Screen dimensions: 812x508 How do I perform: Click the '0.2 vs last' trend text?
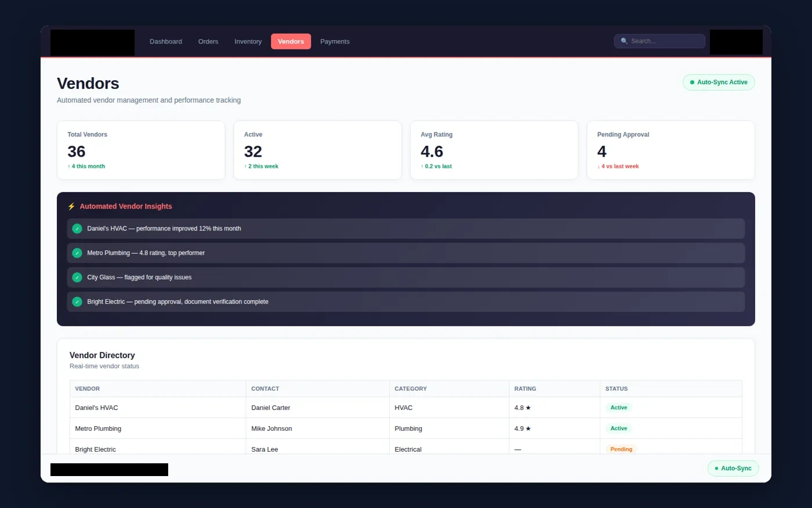pos(436,166)
